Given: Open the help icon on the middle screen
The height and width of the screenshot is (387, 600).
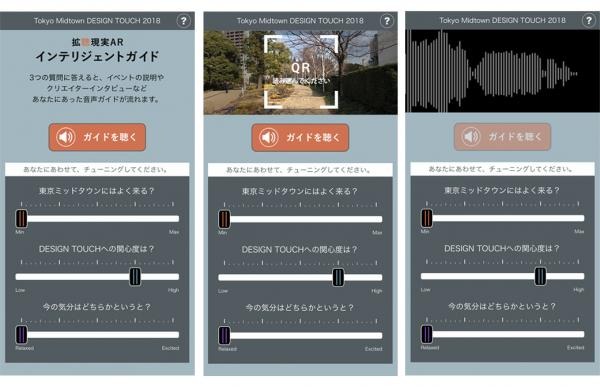Looking at the screenshot, I should click(x=387, y=21).
